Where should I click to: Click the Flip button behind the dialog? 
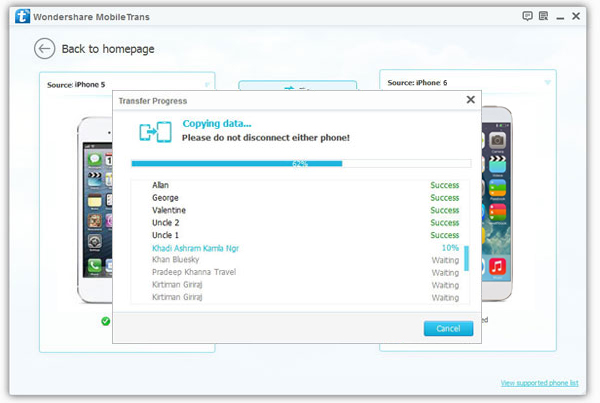click(x=298, y=85)
